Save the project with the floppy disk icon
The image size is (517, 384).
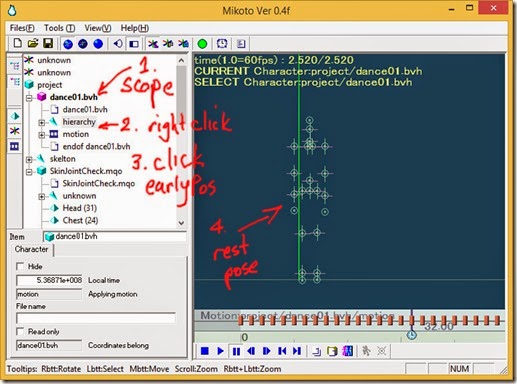(48, 43)
